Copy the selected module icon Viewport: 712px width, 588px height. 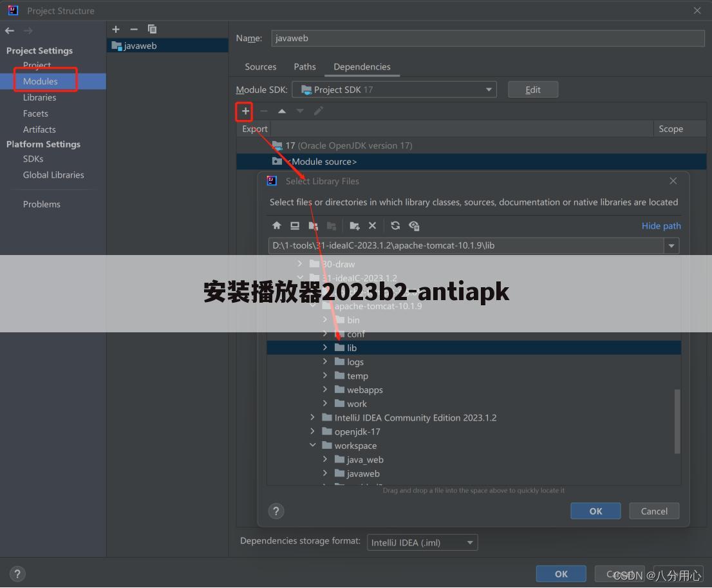tap(152, 29)
